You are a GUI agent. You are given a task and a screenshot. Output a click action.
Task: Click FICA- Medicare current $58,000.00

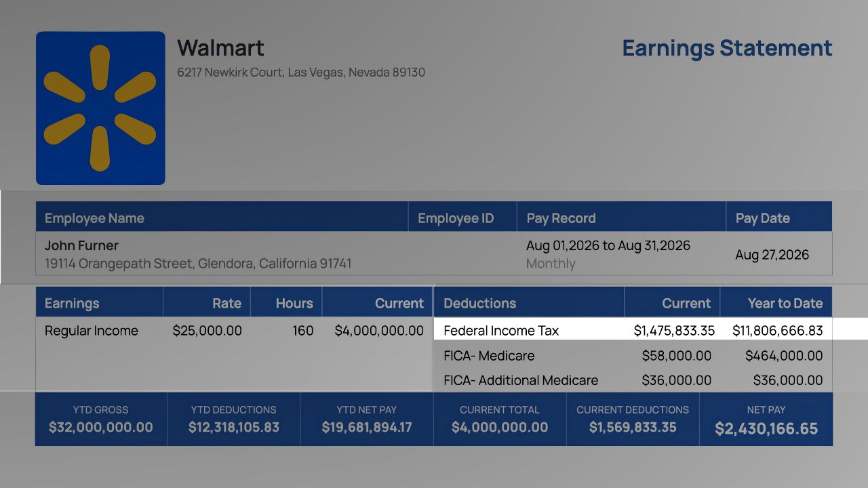click(x=677, y=356)
